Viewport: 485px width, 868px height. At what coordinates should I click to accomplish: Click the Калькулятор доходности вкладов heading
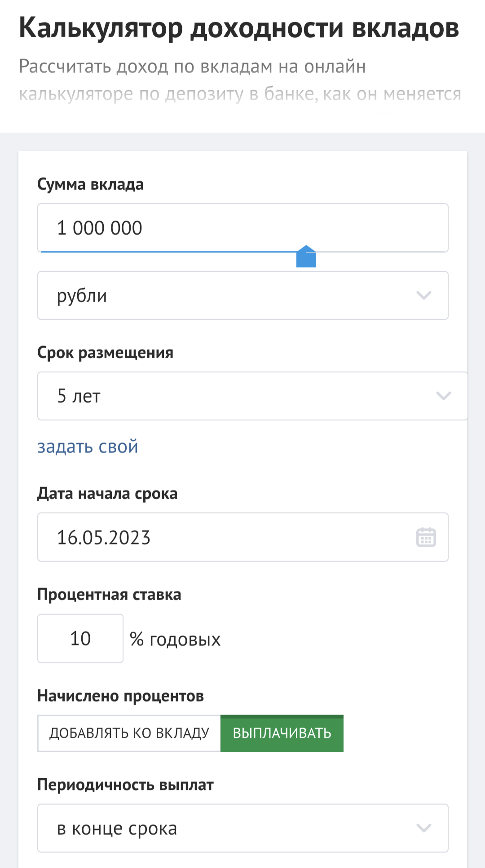pos(239,28)
